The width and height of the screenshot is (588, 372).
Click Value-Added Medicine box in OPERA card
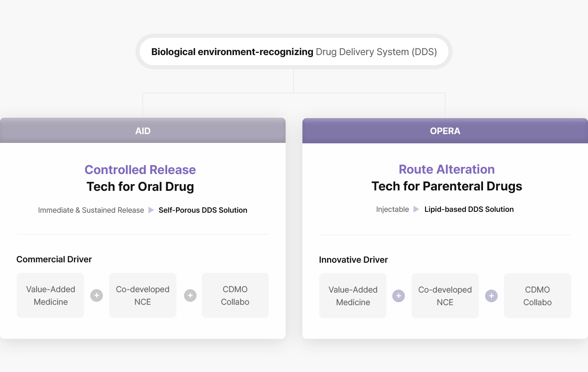(353, 296)
